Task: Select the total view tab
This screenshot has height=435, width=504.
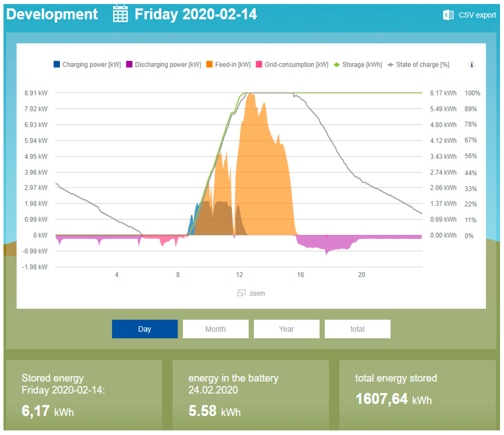Action: pyautogui.click(x=357, y=329)
